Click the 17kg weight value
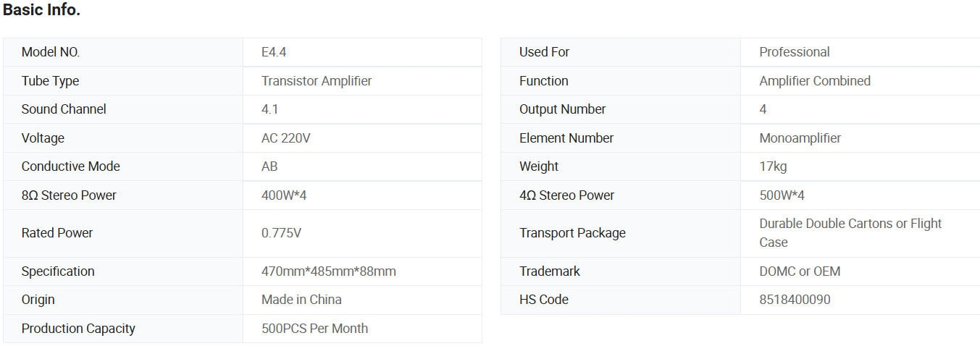 coord(773,166)
